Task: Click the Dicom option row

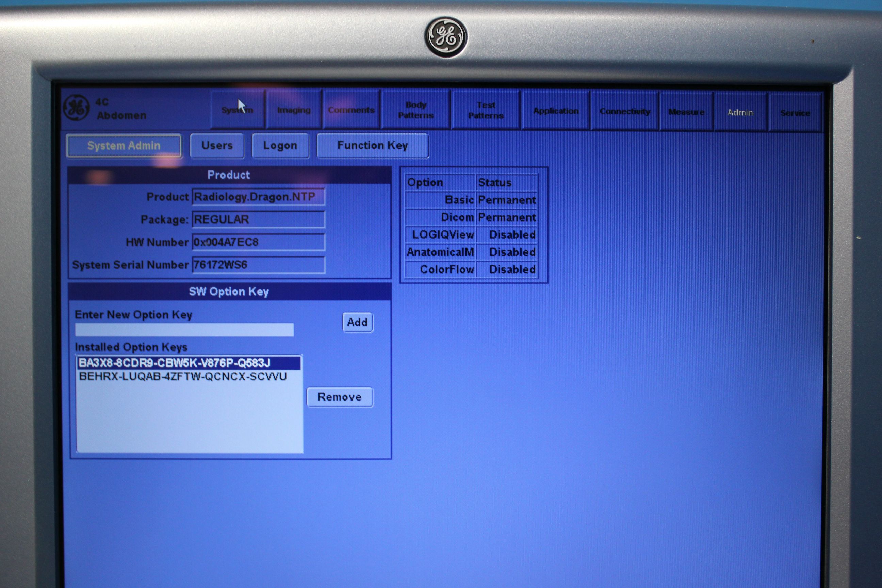Action: coord(471,217)
